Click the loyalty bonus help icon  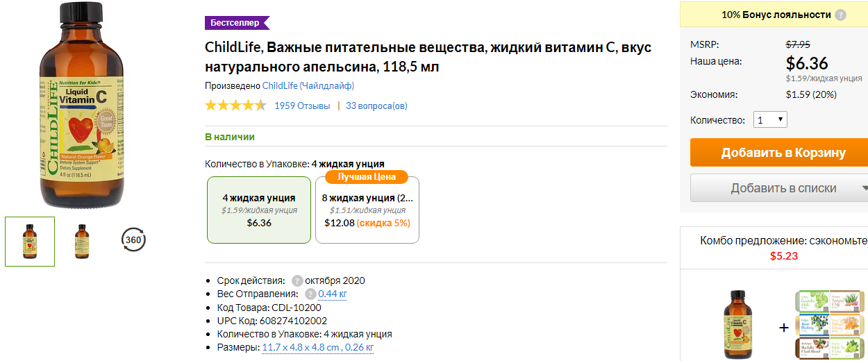pyautogui.click(x=841, y=15)
